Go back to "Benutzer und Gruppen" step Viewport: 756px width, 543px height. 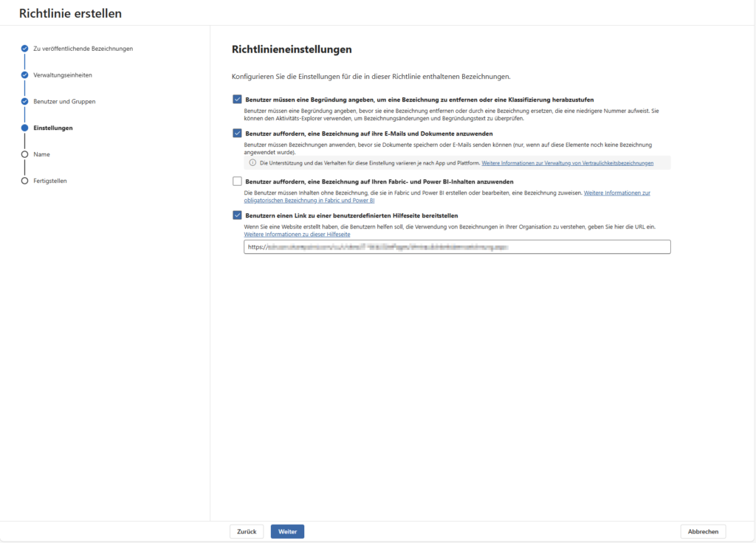63,102
